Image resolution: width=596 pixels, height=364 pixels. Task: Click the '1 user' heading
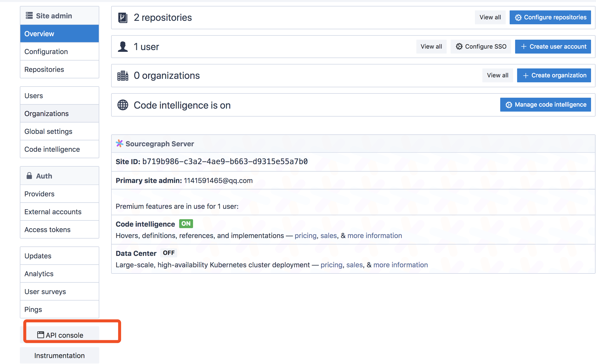(x=146, y=47)
